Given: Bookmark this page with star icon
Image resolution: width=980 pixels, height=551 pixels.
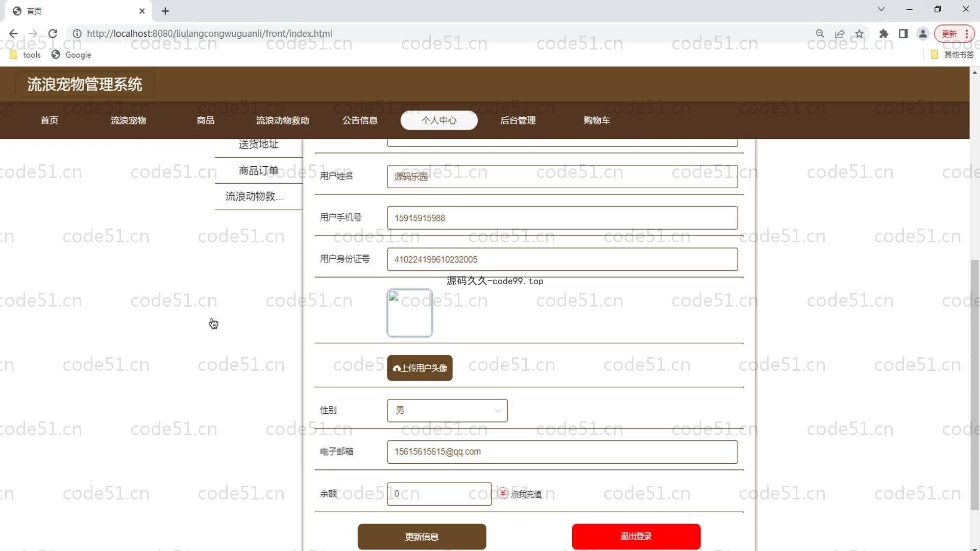Looking at the screenshot, I should [x=860, y=34].
